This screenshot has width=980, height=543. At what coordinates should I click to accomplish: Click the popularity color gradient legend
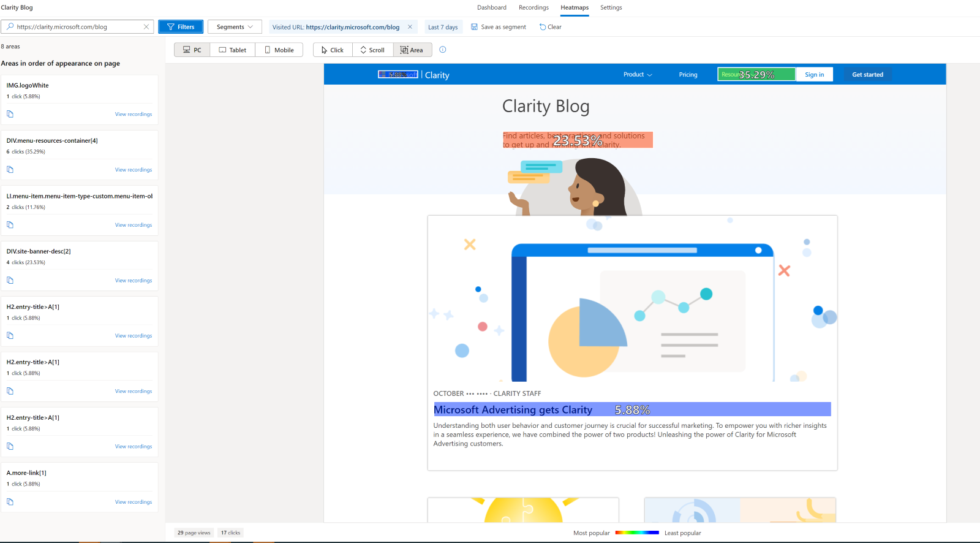pyautogui.click(x=637, y=533)
